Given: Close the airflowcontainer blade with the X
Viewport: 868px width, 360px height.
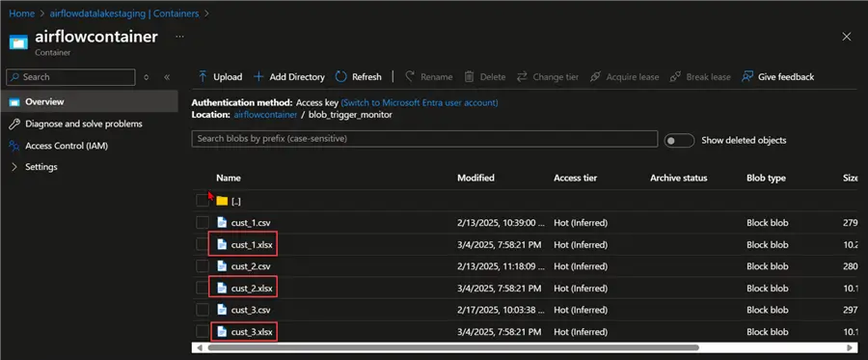Looking at the screenshot, I should (x=847, y=37).
